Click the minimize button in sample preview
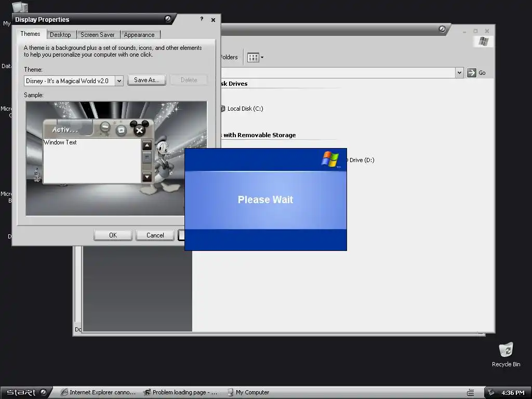The width and height of the screenshot is (532, 399). [105, 128]
